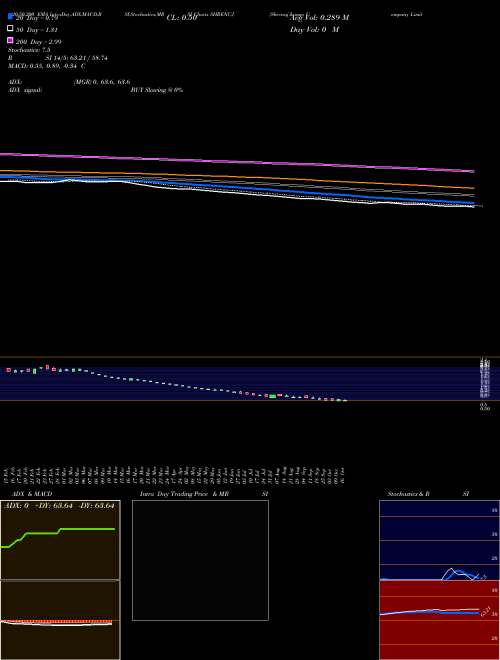Select the '200 Day = 2.99' legend text
Screen dimensions: 500x660
coord(38,42)
